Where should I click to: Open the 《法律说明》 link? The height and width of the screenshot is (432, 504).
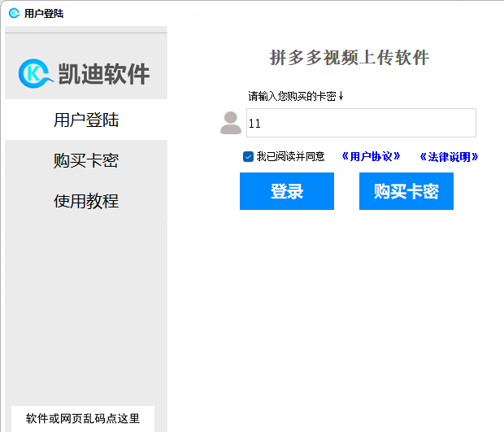tap(449, 157)
